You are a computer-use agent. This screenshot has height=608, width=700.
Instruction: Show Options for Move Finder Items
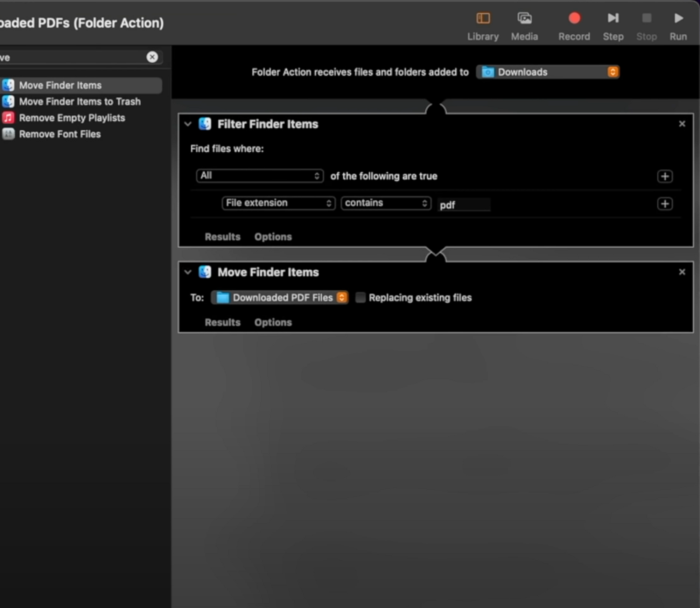tap(273, 323)
